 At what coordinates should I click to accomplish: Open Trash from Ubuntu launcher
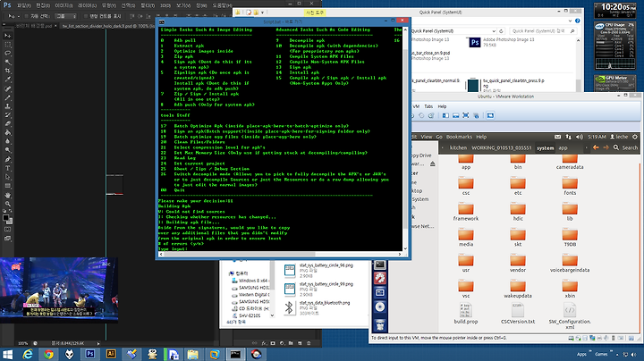tap(380, 325)
